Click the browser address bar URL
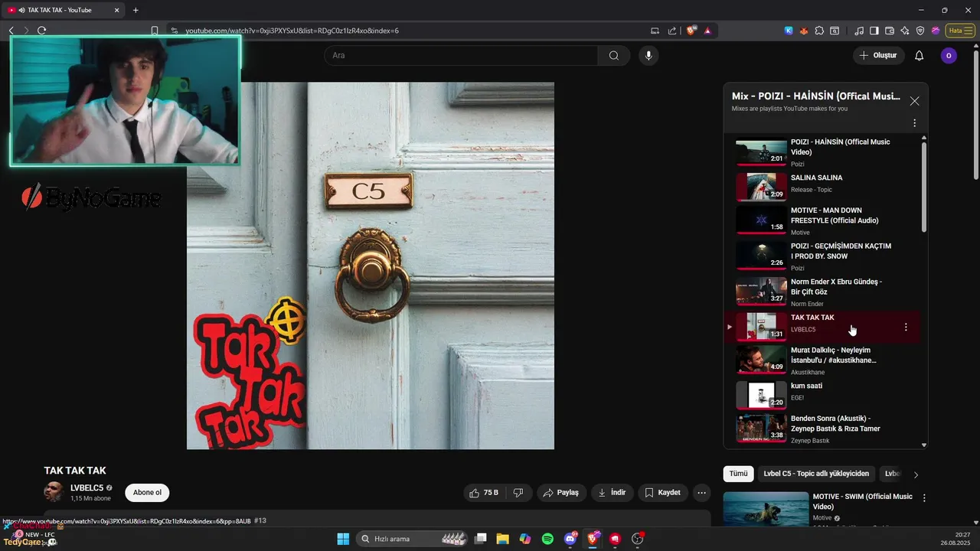The image size is (980, 551). coord(292,31)
